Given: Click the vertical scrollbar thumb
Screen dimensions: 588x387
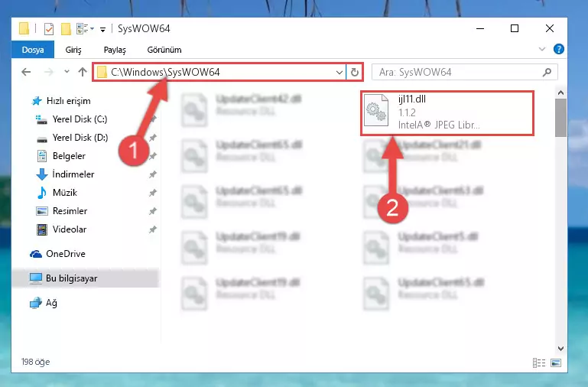Looking at the screenshot, I should (560, 118).
